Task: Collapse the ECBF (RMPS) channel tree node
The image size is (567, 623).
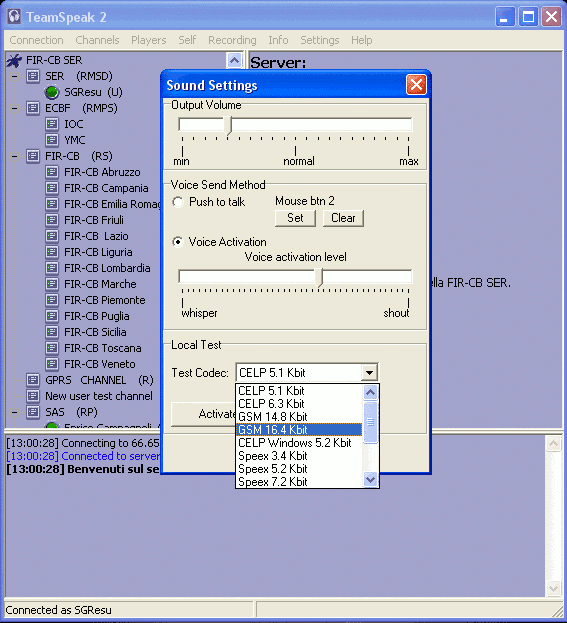Action: click(x=15, y=108)
